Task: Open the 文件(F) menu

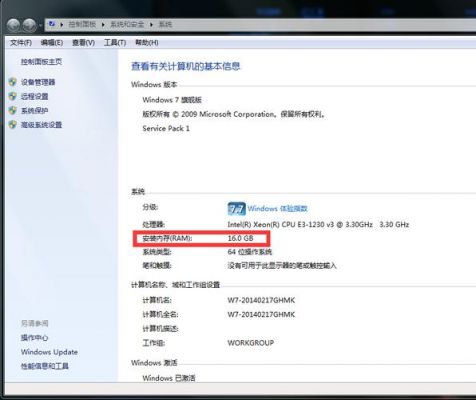Action: point(21,43)
